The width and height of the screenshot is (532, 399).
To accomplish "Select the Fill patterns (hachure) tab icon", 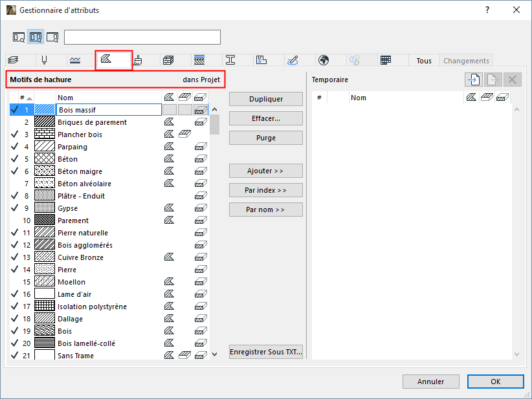I will click(106, 59).
